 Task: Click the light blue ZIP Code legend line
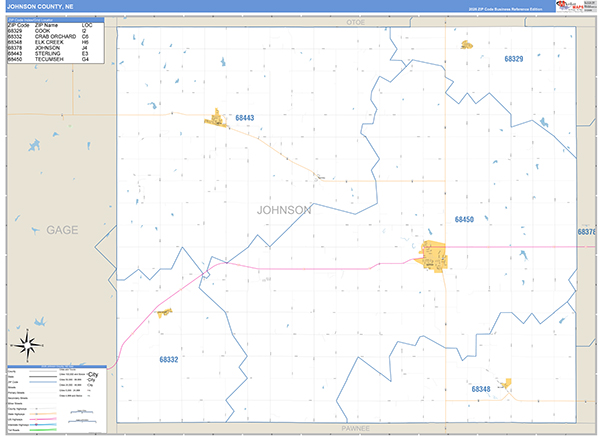coord(43,382)
